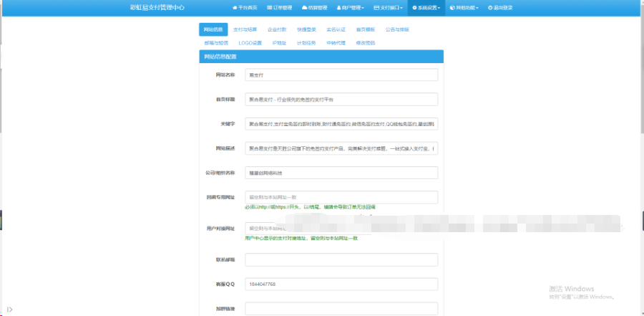
Task: Select the 企业付款 tab
Action: pyautogui.click(x=277, y=29)
